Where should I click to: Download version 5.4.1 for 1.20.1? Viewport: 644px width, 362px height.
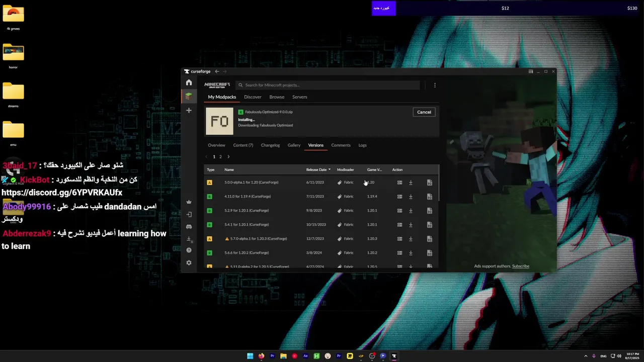click(411, 225)
